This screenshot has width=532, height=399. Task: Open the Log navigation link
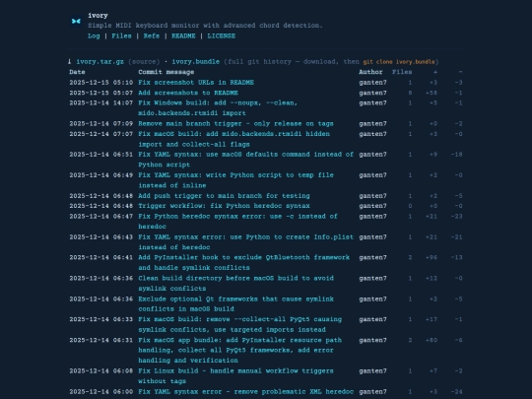coord(94,36)
